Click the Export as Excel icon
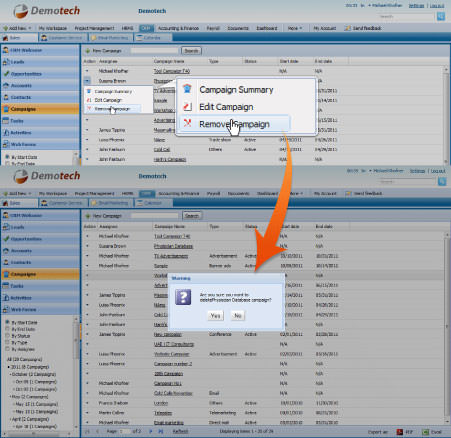 (425, 432)
